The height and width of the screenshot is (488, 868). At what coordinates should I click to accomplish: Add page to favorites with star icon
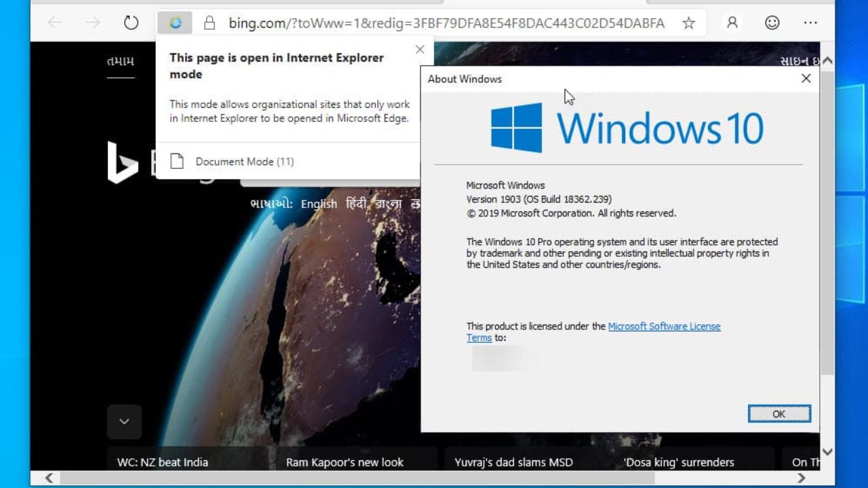[689, 23]
